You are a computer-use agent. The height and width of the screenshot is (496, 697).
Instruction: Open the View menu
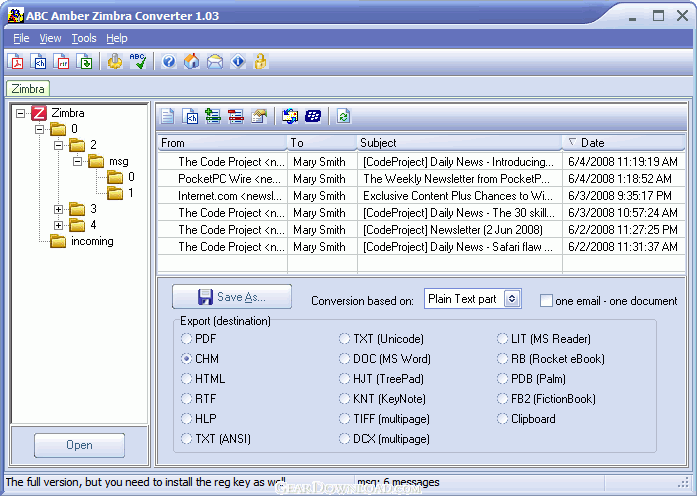click(x=50, y=38)
